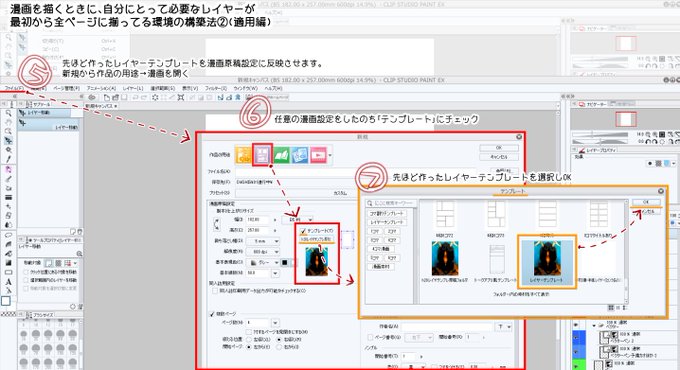Viewport: 680px width, 370px height.
Task: Click the search magnifier in Template dialog
Action: (x=370, y=203)
